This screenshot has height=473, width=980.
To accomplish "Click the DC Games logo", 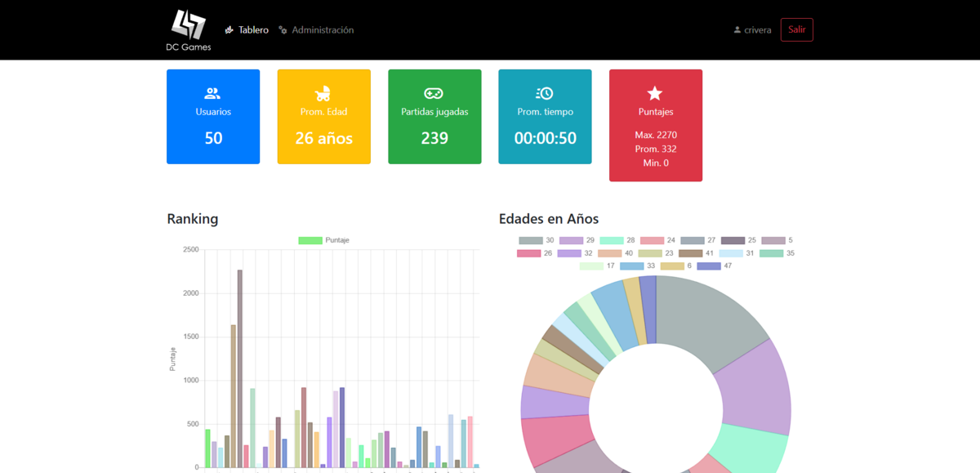I will click(189, 30).
